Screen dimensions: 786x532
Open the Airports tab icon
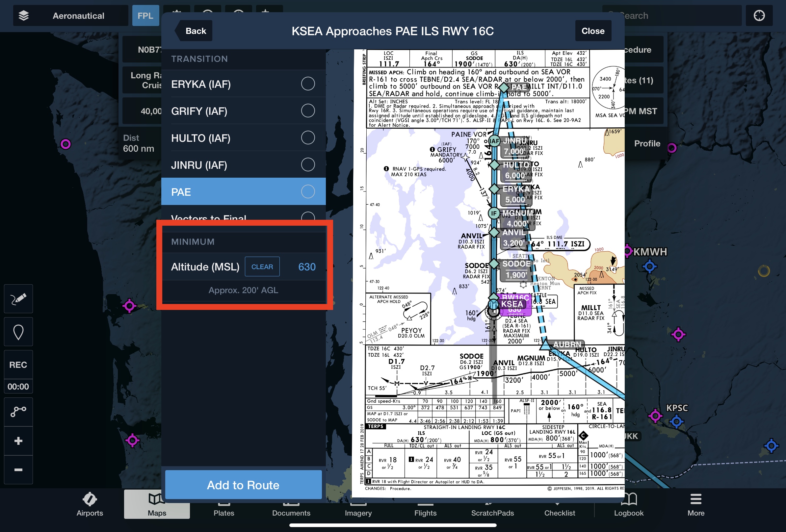click(90, 499)
